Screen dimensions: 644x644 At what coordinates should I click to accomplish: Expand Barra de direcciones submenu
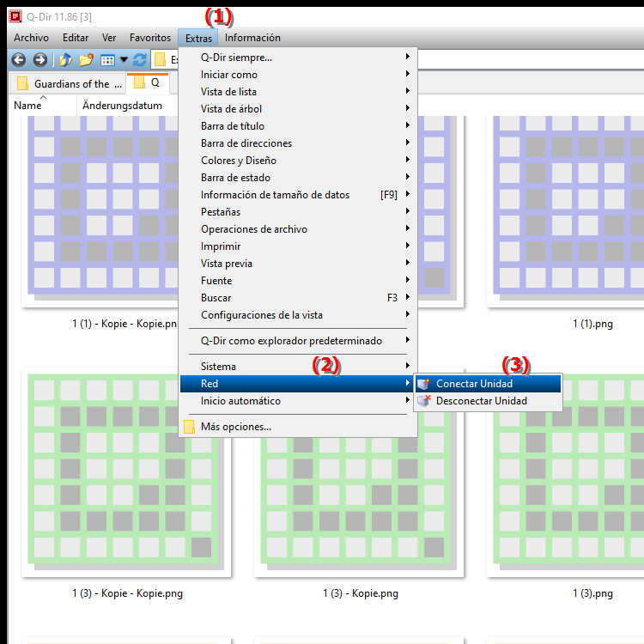click(x=299, y=143)
